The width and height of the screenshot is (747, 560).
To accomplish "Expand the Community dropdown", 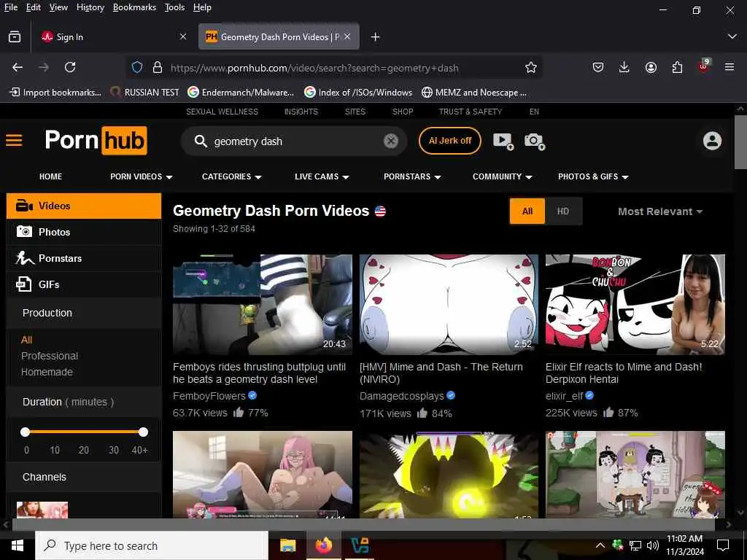I will (502, 176).
